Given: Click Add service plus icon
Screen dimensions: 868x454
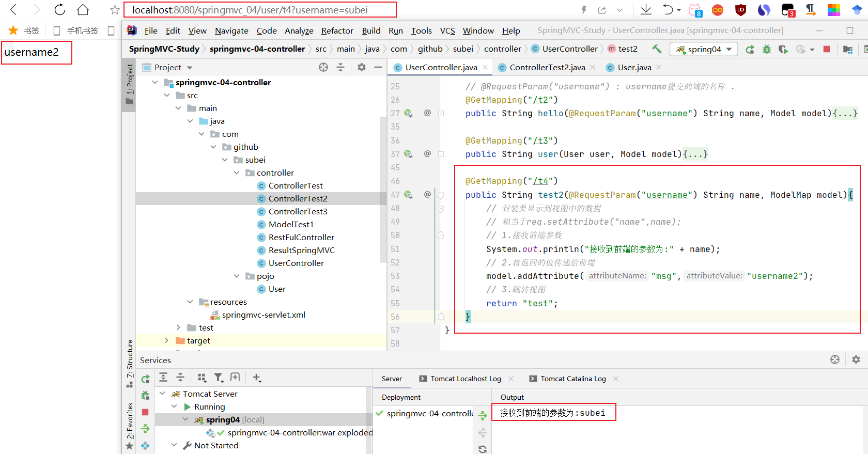Looking at the screenshot, I should point(257,378).
